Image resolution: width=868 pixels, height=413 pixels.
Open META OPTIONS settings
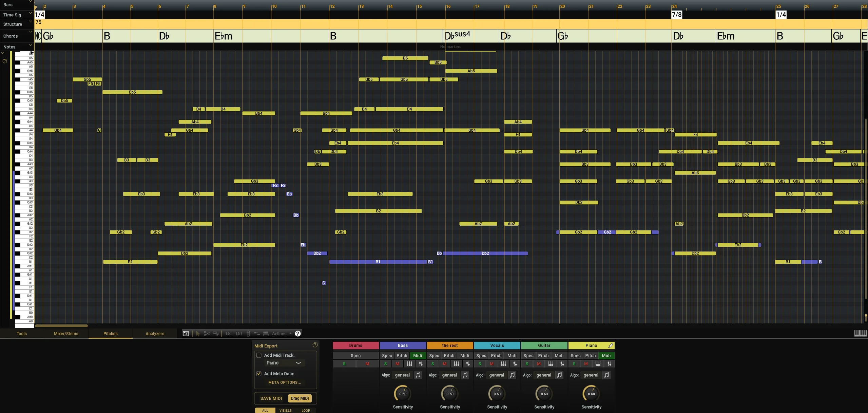click(x=285, y=382)
